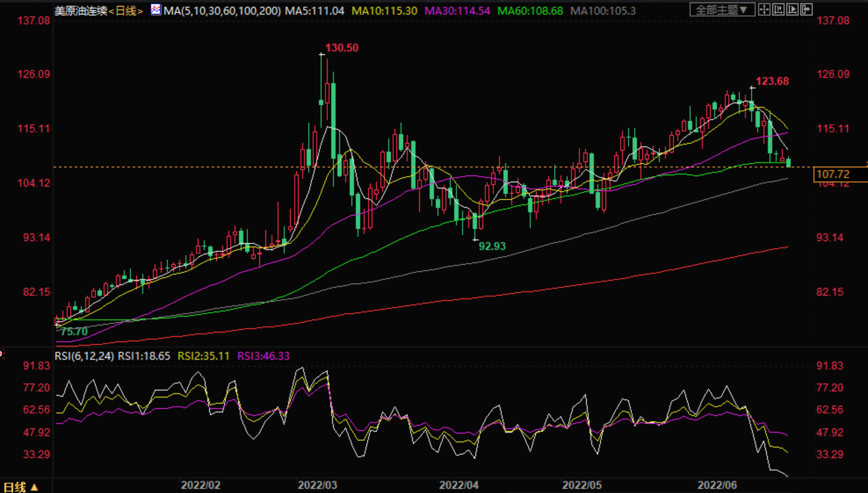
Task: Click the <日线> period label in title
Action: pyautogui.click(x=126, y=11)
